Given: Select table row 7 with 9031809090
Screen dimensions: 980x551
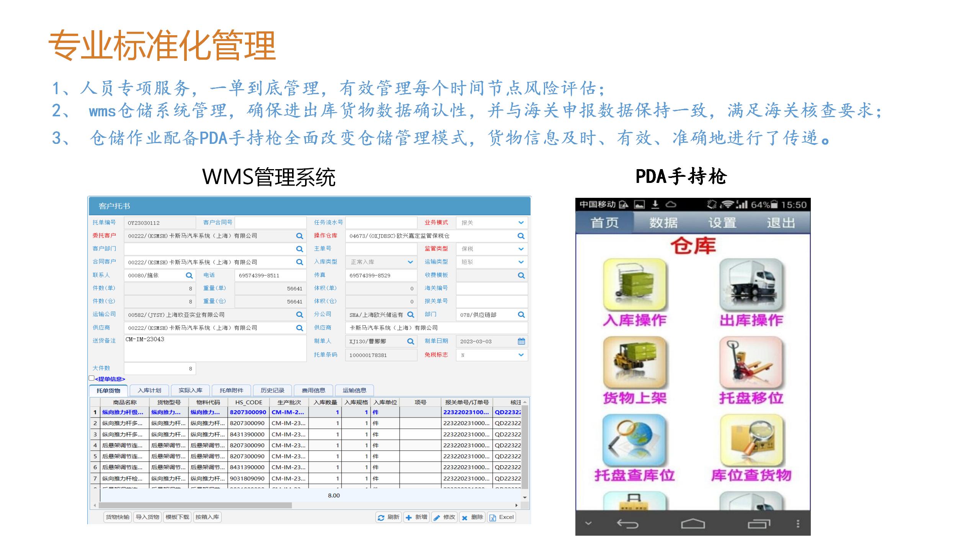Looking at the screenshot, I should coord(305,478).
